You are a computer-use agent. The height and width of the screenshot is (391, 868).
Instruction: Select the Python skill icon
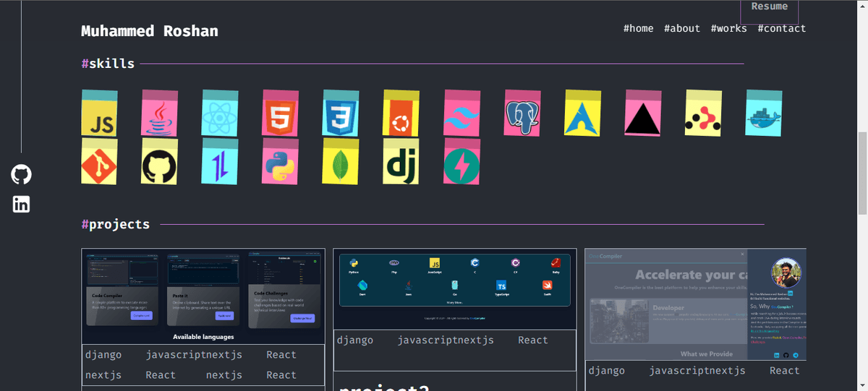coord(281,161)
